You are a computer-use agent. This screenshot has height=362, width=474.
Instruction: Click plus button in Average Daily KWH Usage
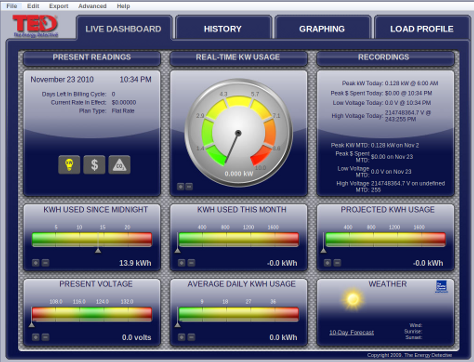pos(181,337)
